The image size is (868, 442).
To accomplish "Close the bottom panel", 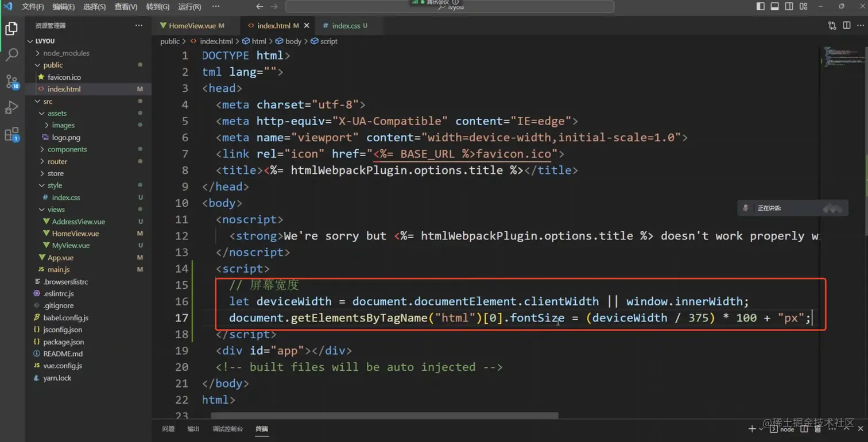I will point(860,429).
